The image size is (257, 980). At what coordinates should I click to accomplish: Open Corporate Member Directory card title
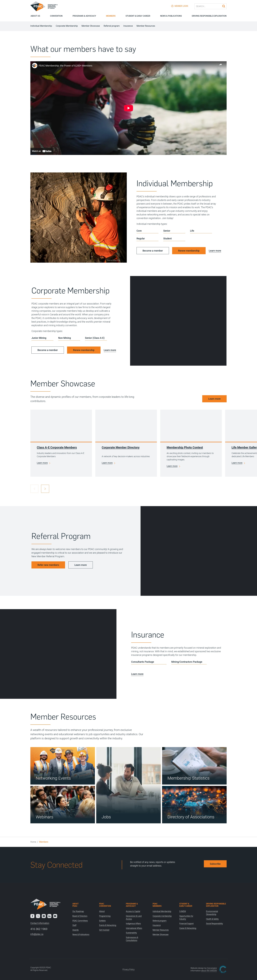121,447
